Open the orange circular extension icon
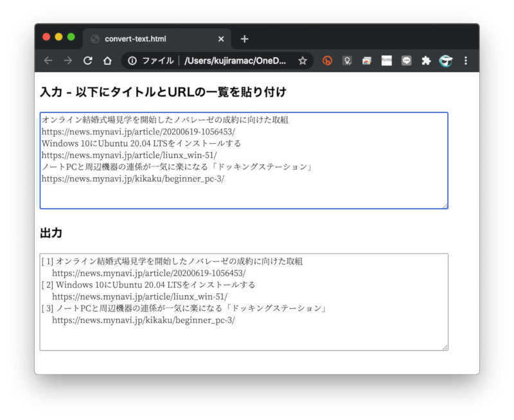514x420 pixels. (327, 60)
